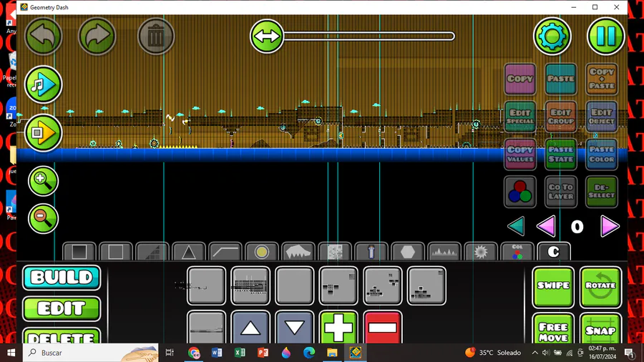Open the RGB color channels button
The image size is (644, 362).
pyautogui.click(x=520, y=192)
